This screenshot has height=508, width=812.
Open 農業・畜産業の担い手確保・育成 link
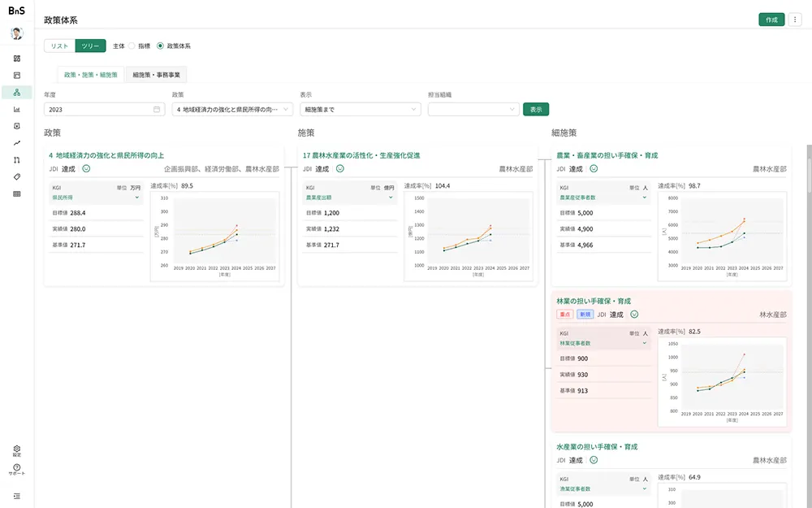[x=607, y=155]
